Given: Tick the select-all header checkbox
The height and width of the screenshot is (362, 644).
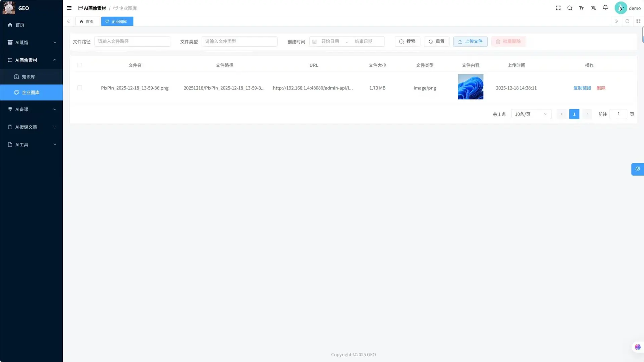Looking at the screenshot, I should [79, 65].
